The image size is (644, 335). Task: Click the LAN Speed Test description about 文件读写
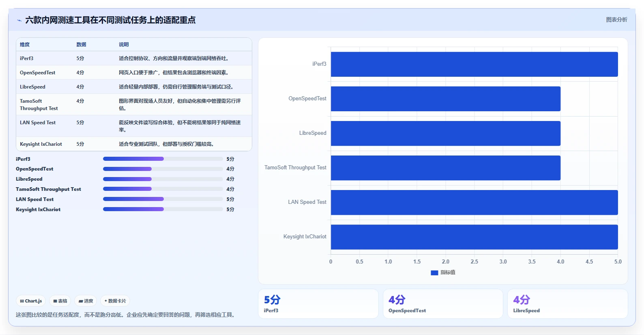pos(180,126)
